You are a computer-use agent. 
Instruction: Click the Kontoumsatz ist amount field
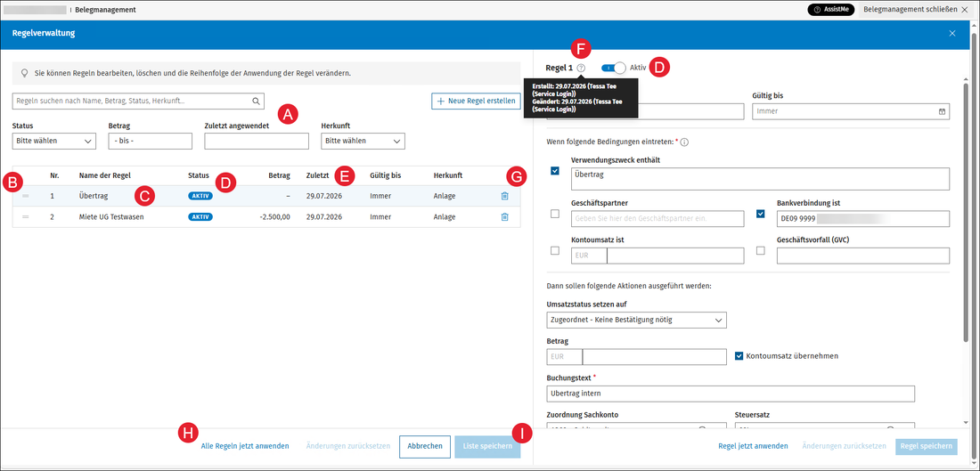(x=675, y=256)
